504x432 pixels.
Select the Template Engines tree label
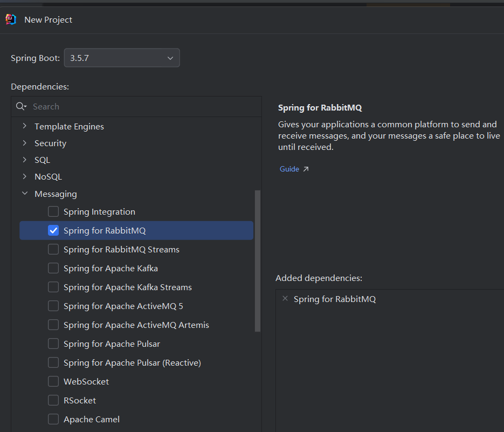[69, 126]
